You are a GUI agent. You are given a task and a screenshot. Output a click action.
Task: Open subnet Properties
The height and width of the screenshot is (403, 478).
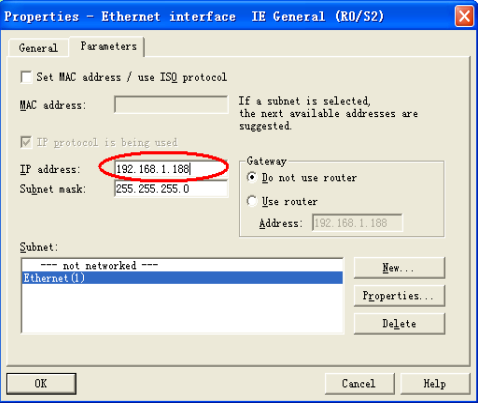click(x=399, y=296)
